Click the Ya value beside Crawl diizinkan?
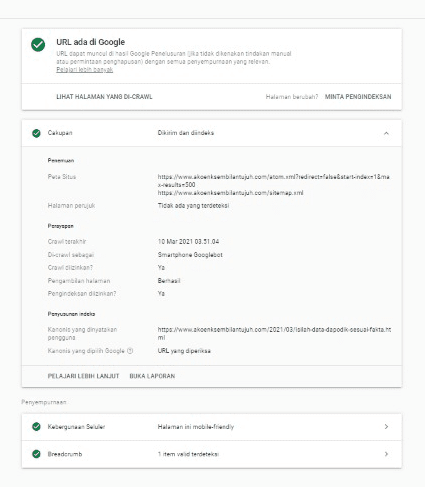 161,268
